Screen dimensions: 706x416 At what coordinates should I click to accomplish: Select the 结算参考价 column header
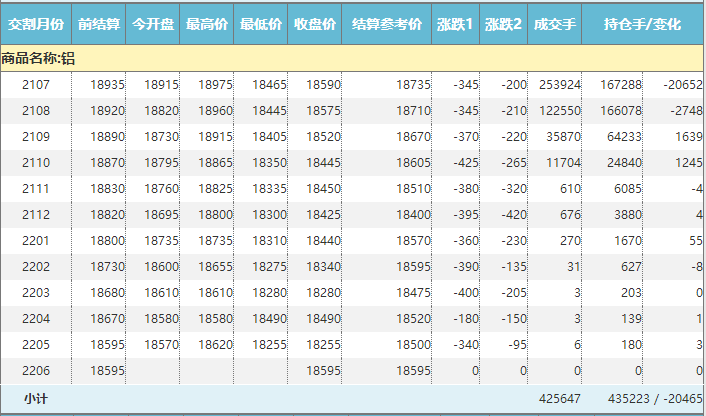(387, 23)
